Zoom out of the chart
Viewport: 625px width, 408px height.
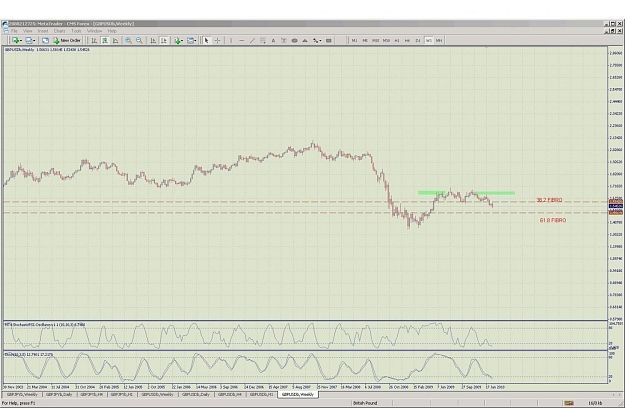click(139, 40)
